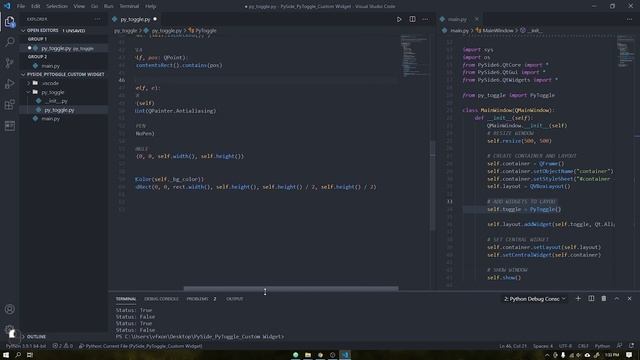Image resolution: width=640 pixels, height=360 pixels.
Task: Open the notifications bell in status bar
Action: pos(631,346)
